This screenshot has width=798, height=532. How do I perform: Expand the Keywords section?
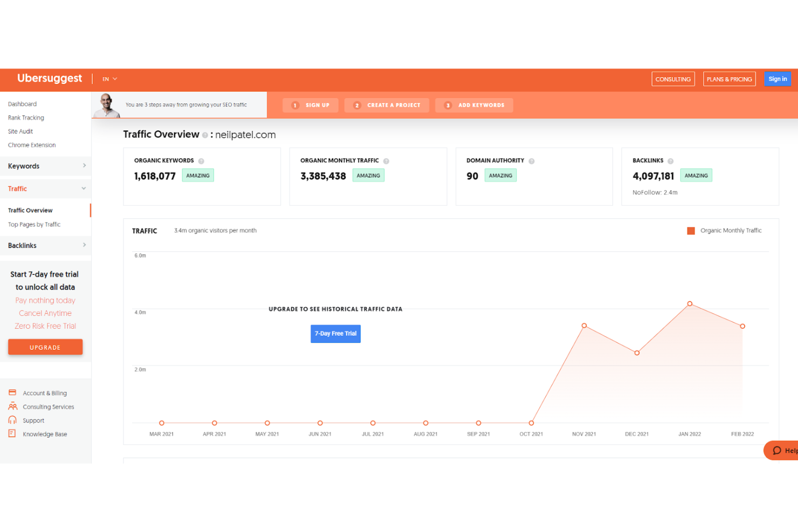tap(45, 166)
